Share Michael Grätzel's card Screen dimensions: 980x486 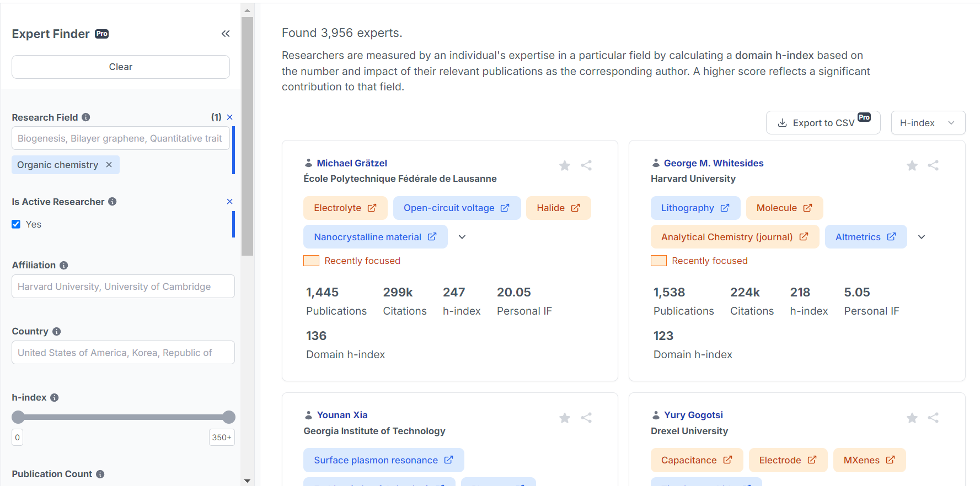pyautogui.click(x=586, y=165)
